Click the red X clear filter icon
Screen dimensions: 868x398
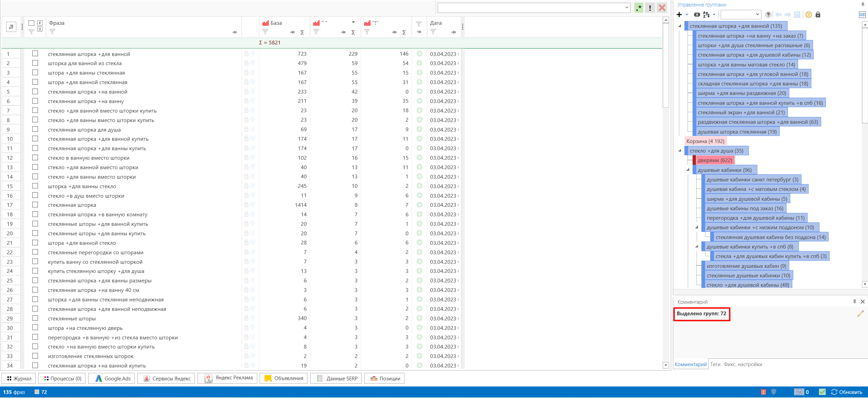(662, 8)
